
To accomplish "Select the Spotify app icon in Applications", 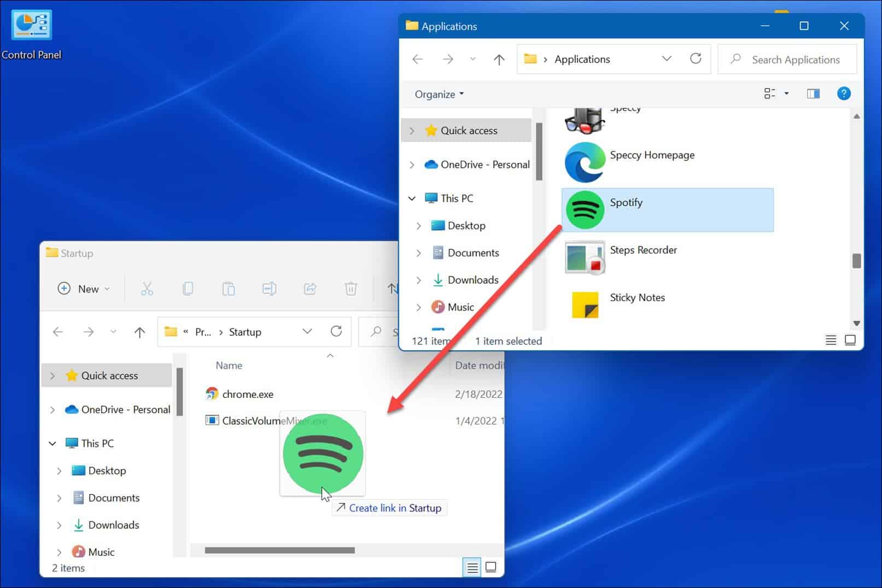I will [x=585, y=210].
